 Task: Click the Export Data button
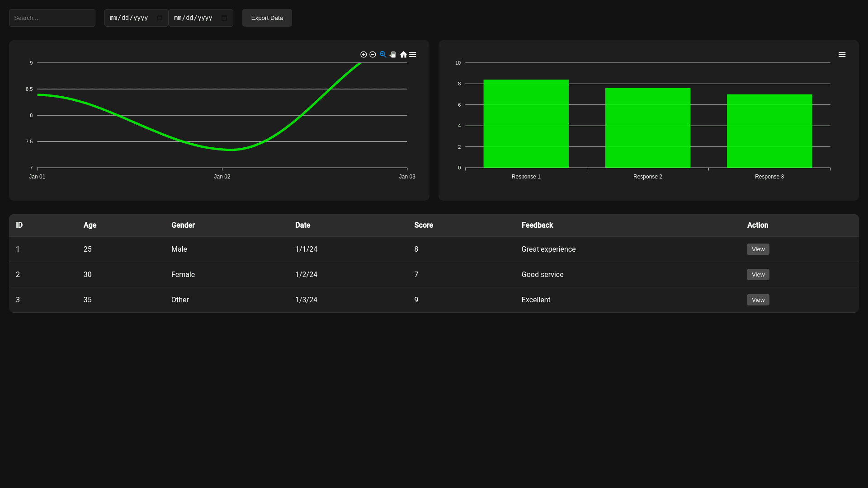[x=267, y=18]
